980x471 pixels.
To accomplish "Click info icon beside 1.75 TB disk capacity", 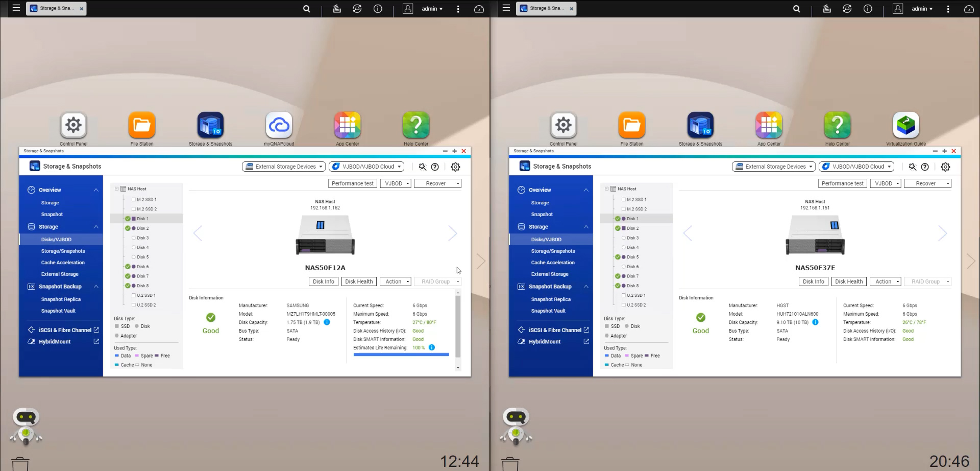I will (327, 322).
